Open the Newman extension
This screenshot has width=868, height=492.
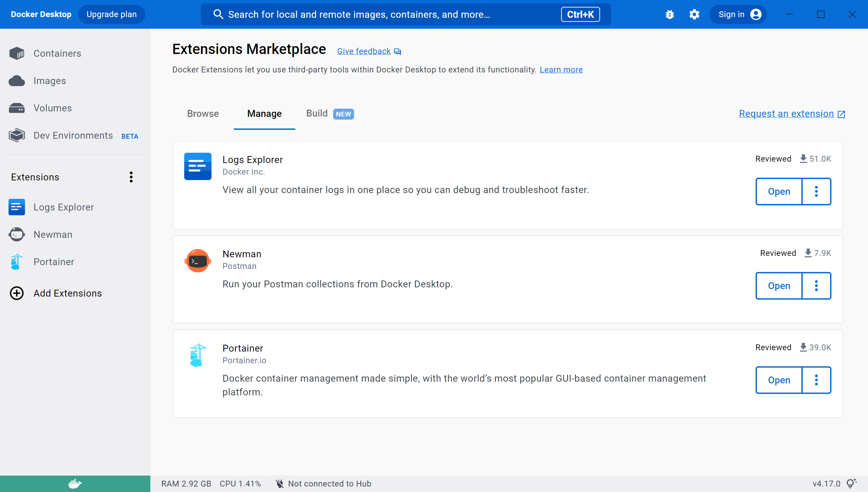778,286
